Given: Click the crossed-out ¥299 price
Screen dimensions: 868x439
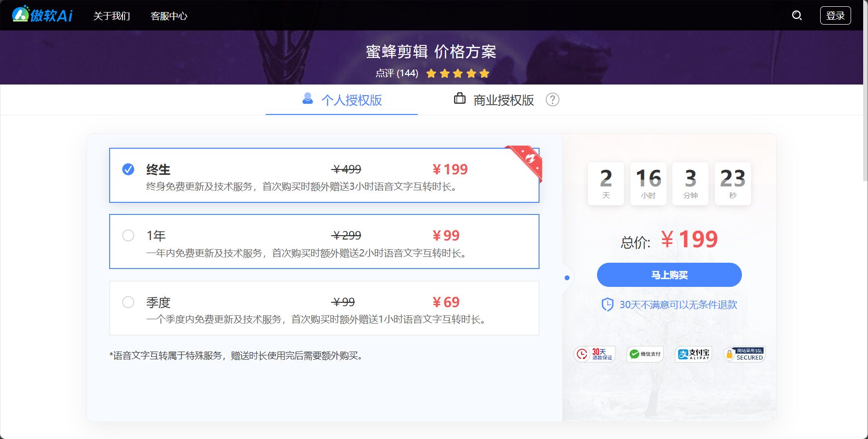Looking at the screenshot, I should coord(346,236).
